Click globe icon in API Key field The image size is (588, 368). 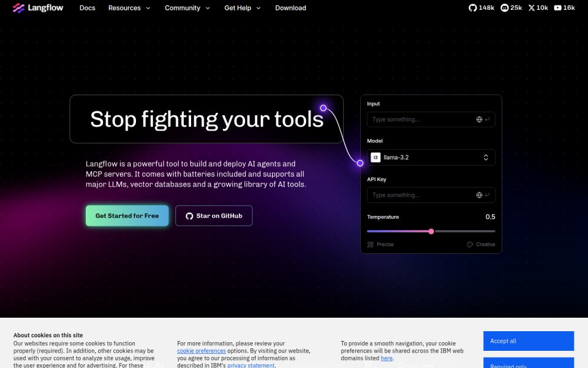coord(479,195)
